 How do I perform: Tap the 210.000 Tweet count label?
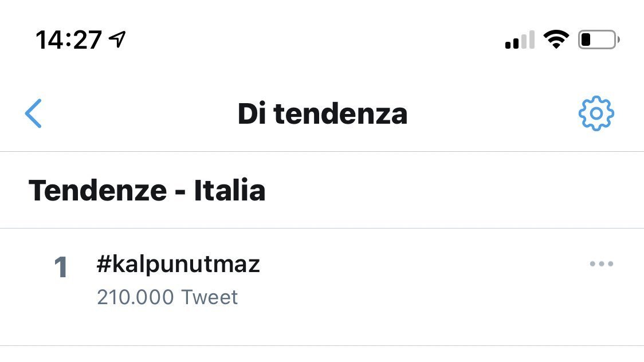pos(167,298)
